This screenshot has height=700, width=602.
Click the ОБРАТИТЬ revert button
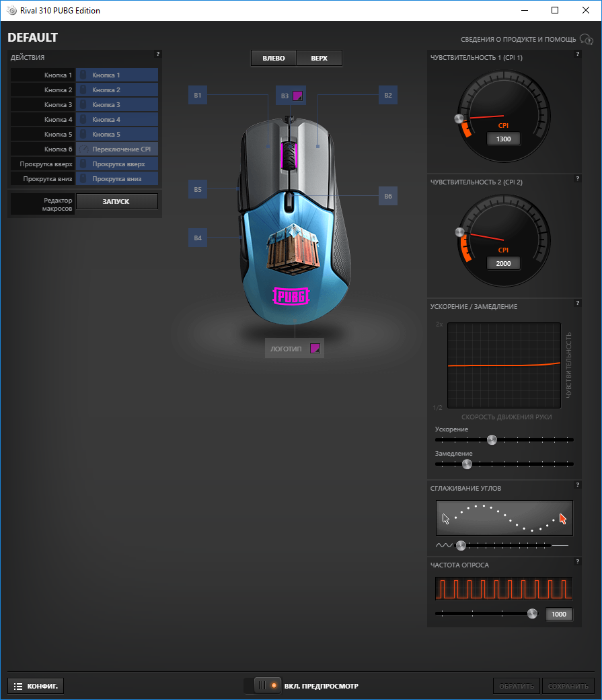(x=517, y=686)
